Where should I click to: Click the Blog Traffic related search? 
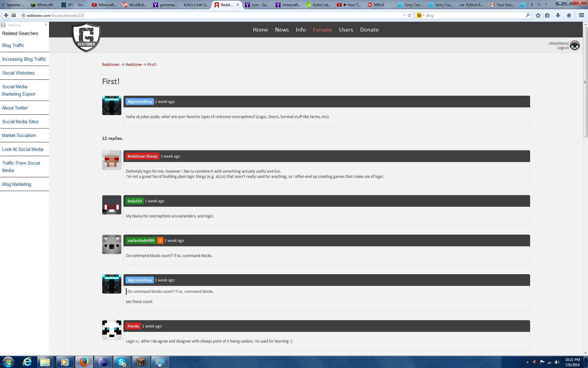13,45
